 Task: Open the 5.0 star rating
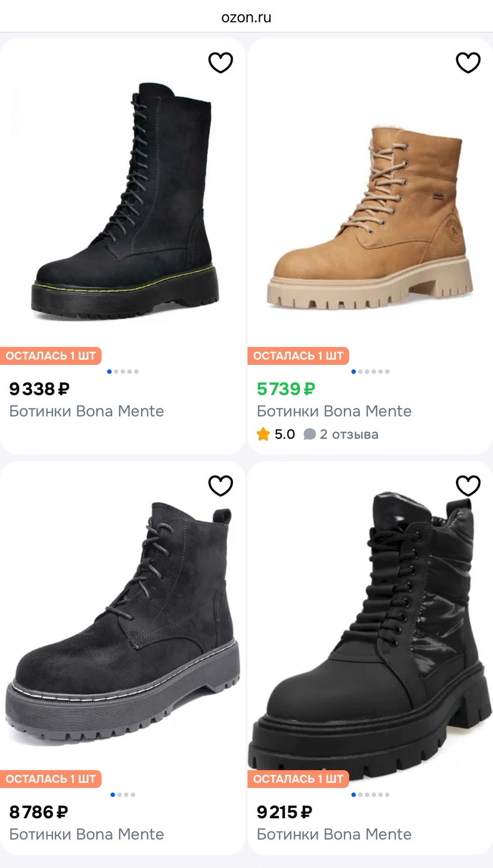[x=276, y=434]
